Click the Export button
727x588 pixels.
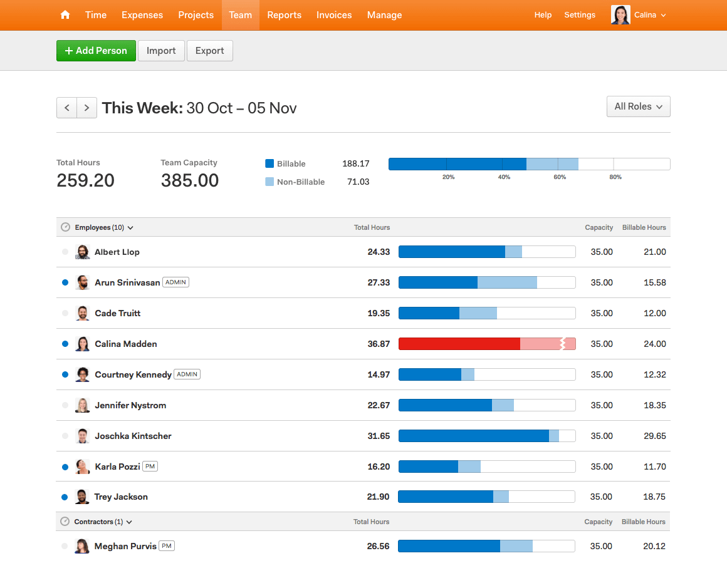click(x=209, y=51)
